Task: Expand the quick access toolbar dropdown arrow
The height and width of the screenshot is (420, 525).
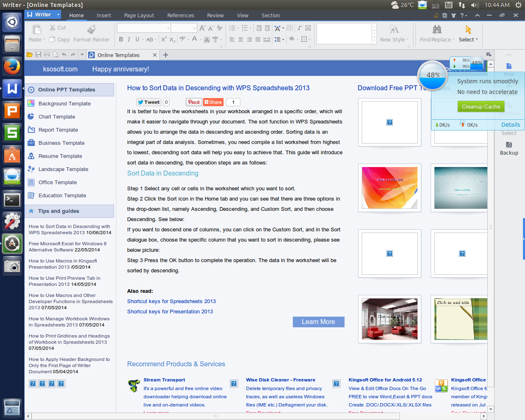Action: tap(82, 55)
